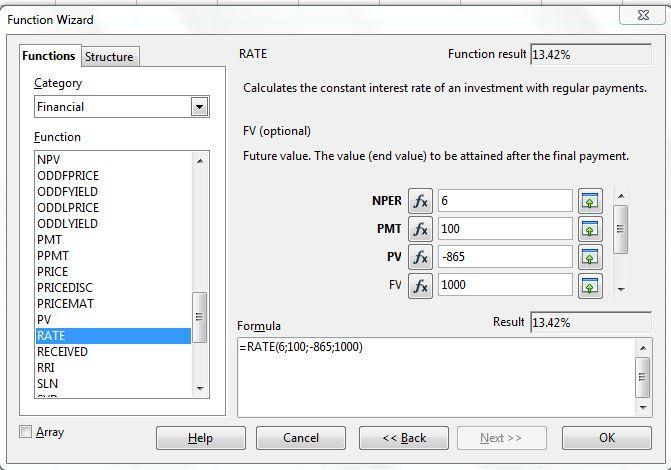Click shrink icon beside PV input
Screen dimensions: 671x470
[590, 257]
